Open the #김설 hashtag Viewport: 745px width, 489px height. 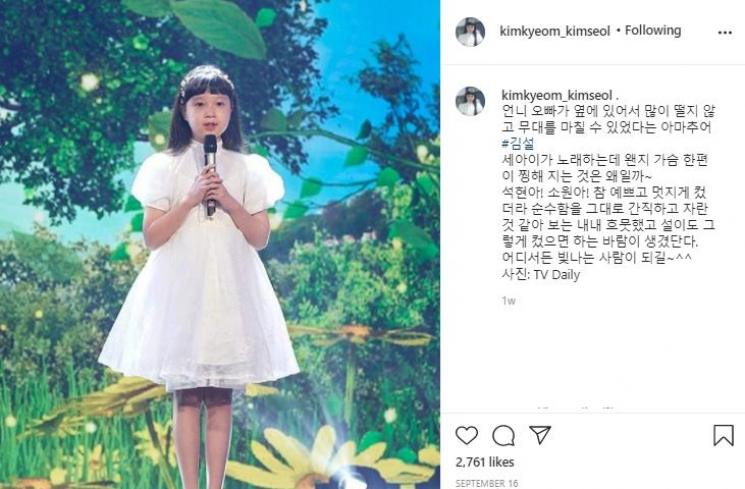click(518, 143)
